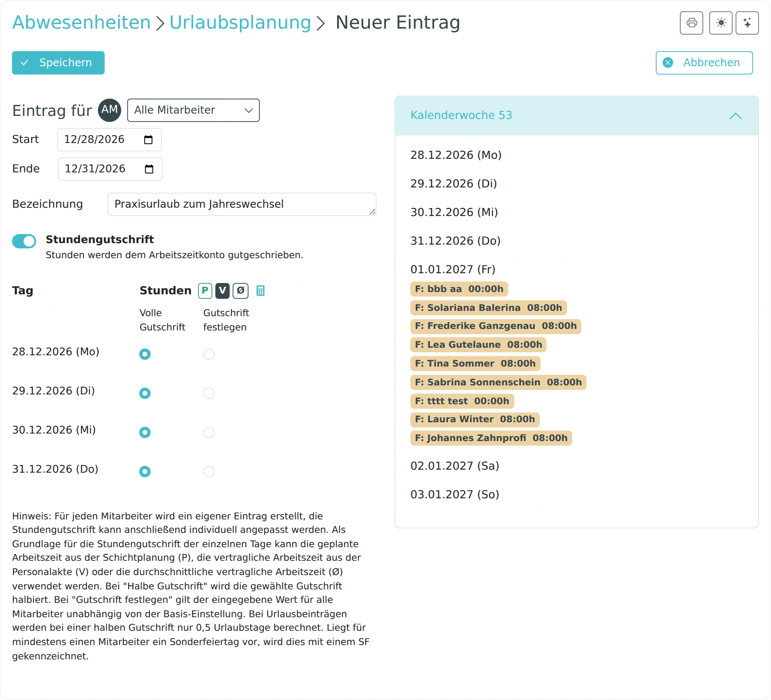Viewport: 771px width, 700px height.
Task: Select Gutschrift festlegen for 30.12.2026 (Mi)
Action: coord(209,432)
